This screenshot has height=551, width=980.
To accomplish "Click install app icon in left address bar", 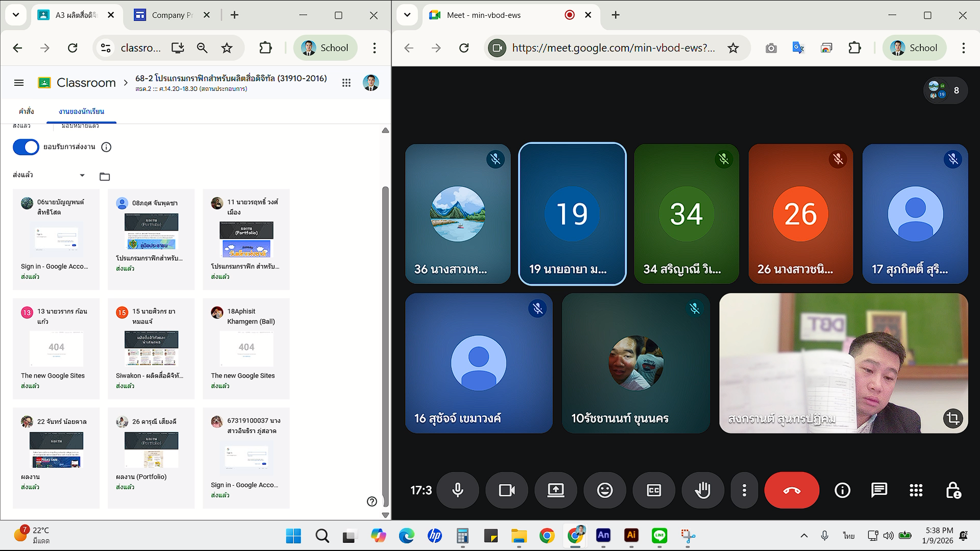I will pos(178,48).
